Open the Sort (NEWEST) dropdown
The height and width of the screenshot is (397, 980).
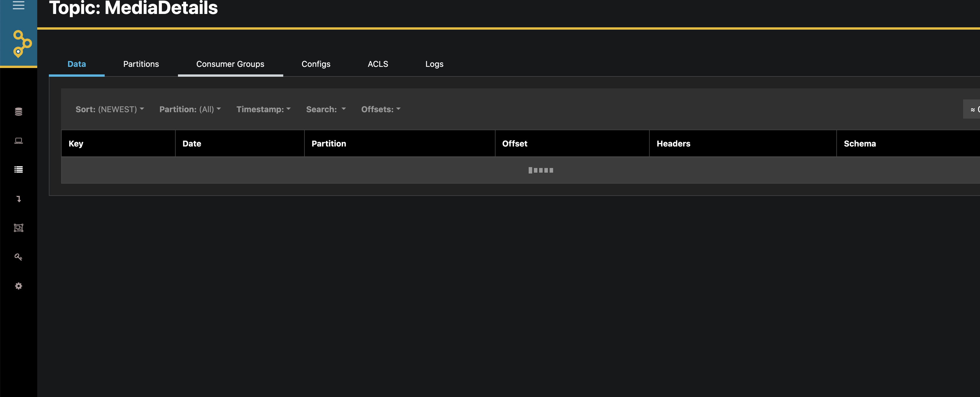click(110, 109)
